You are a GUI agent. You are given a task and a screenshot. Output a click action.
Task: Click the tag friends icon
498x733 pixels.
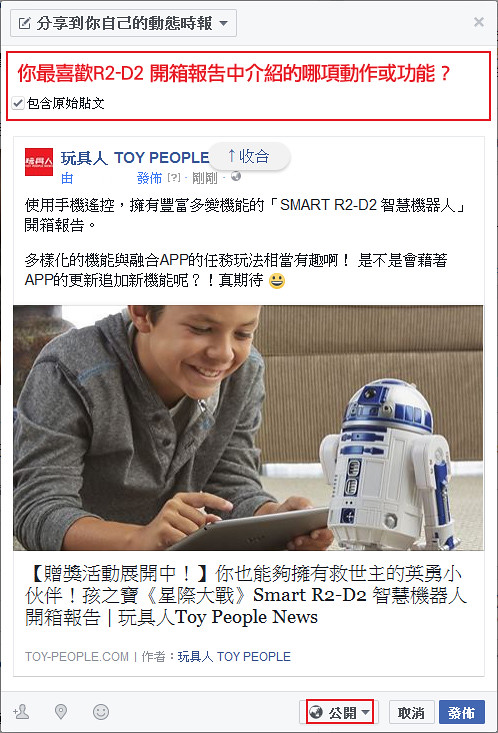pos(21,712)
